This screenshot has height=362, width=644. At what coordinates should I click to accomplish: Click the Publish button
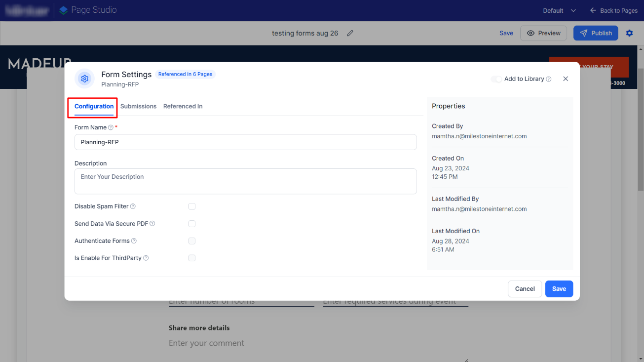pos(596,33)
